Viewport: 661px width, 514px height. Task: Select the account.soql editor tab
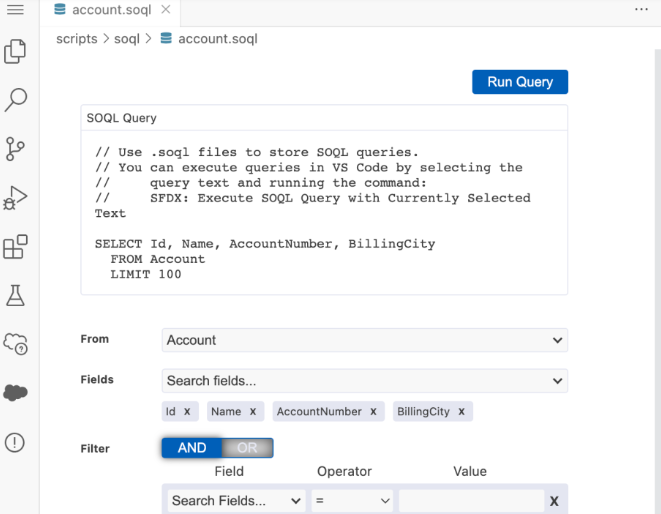click(110, 10)
